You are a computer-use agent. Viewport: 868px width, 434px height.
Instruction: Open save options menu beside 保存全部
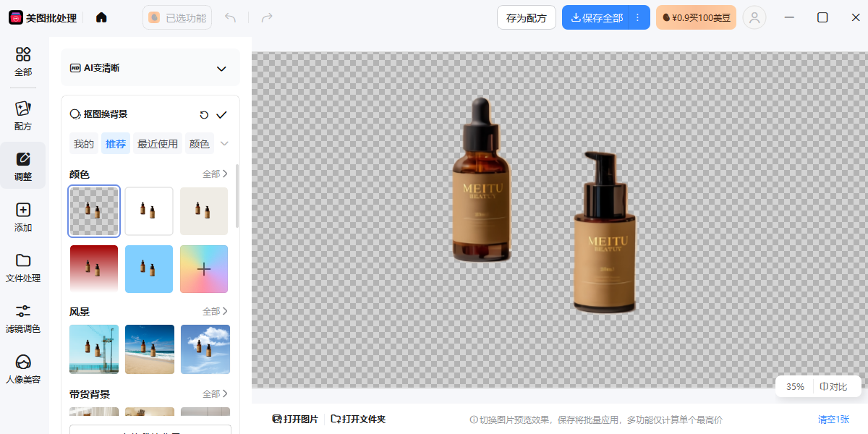pyautogui.click(x=637, y=17)
